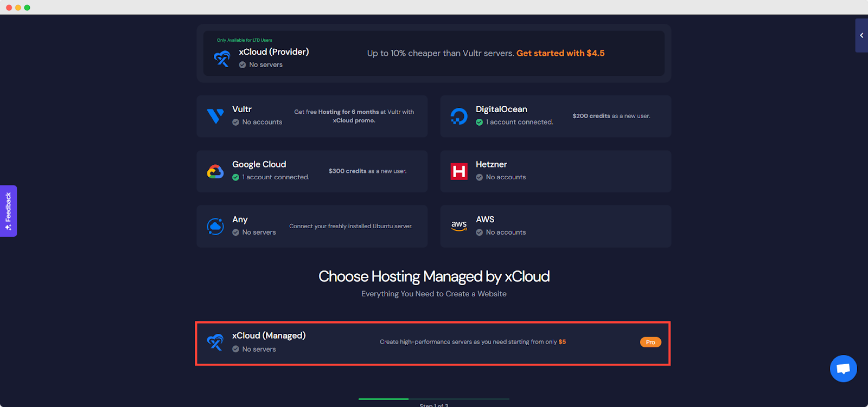
Task: Click the Any provider cloud icon
Action: coord(215,226)
